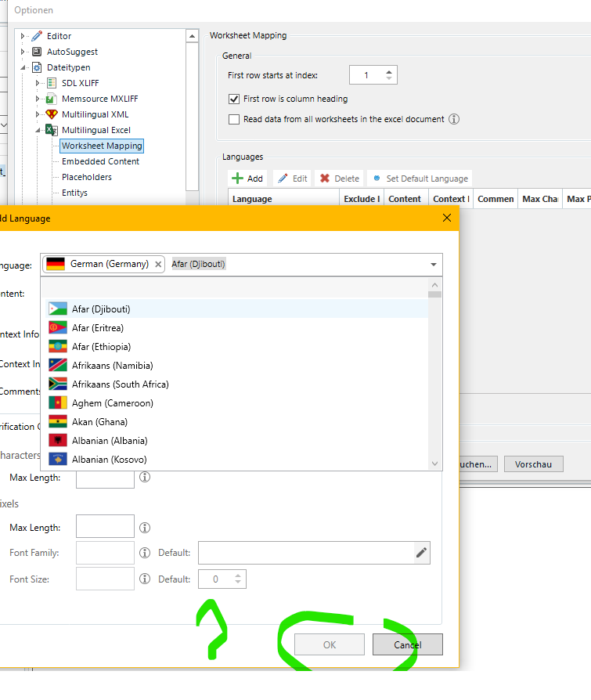Decrease the first row start index
591x700 pixels.
click(389, 78)
